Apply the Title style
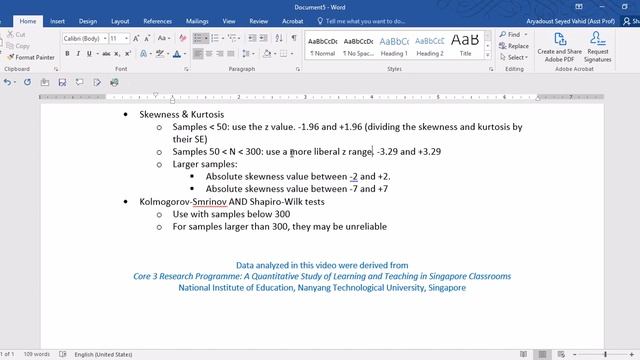 click(x=465, y=46)
